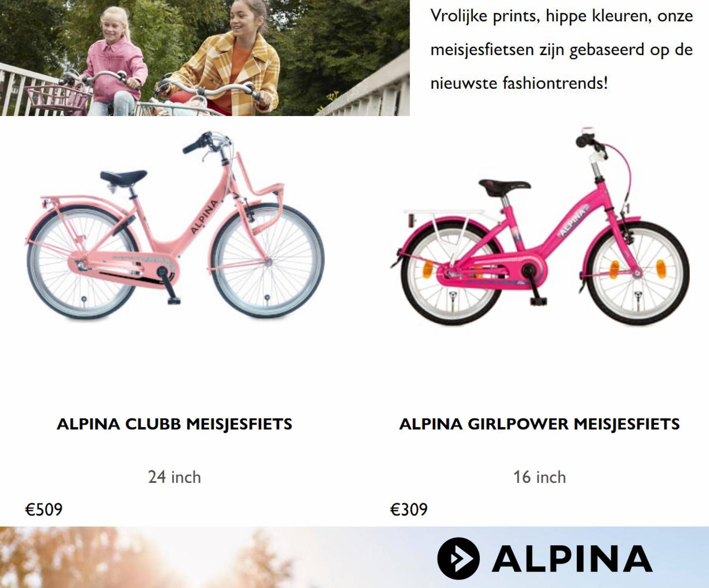
Task: Click the front wheel of the Clubb bike
Action: 267,261
